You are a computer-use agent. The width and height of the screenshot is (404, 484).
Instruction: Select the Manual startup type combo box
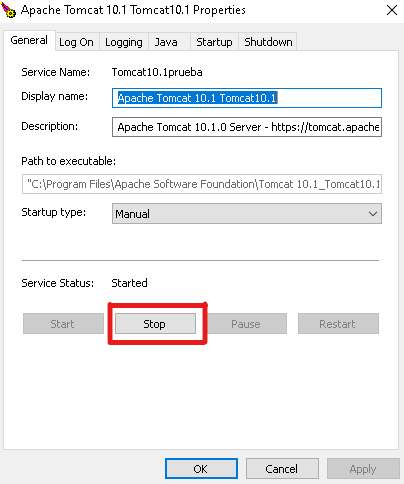247,214
